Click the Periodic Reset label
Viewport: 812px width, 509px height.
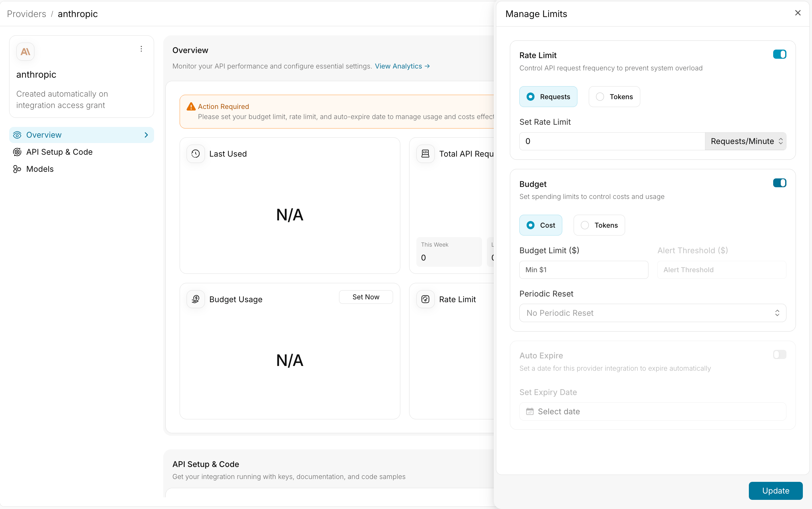546,294
